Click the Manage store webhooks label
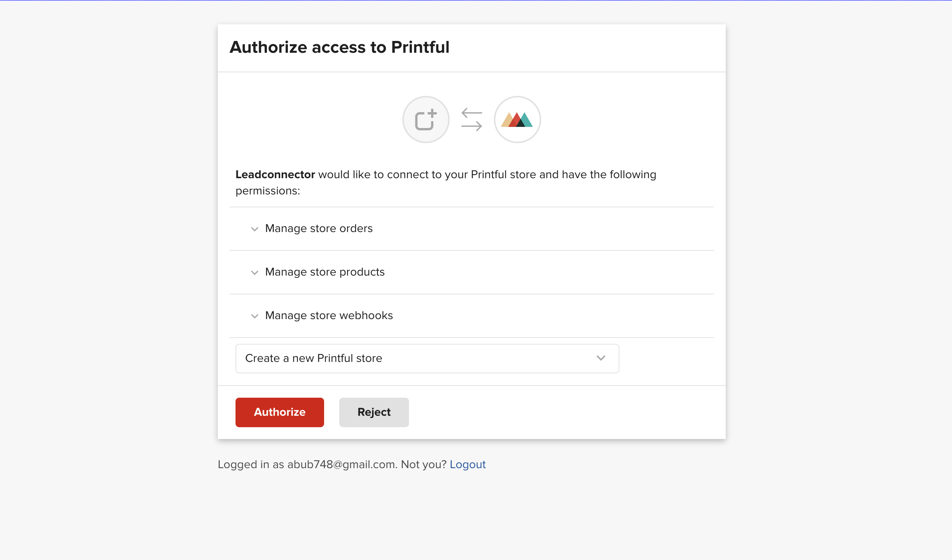 coord(329,315)
